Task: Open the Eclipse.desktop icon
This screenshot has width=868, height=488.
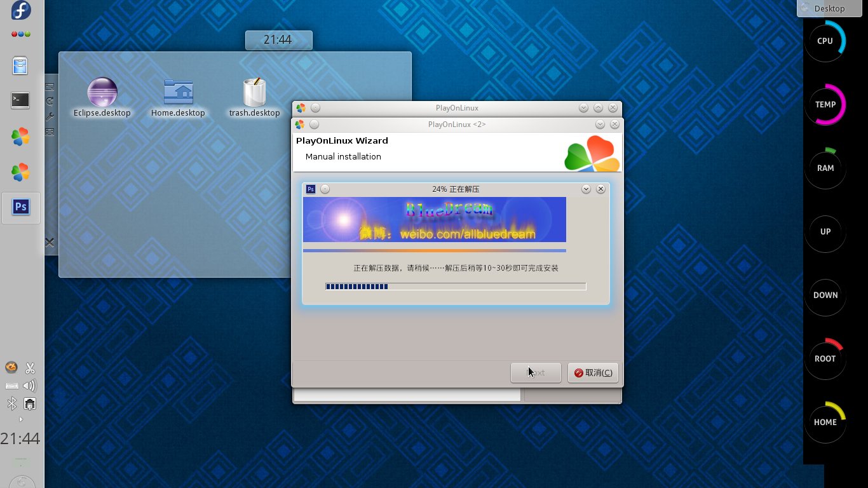Action: coord(102,97)
